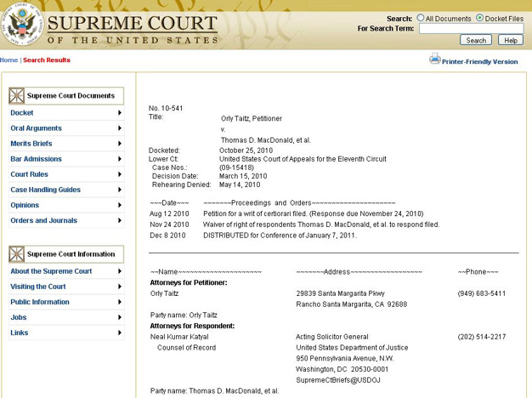Click the title text Orly Taitz, Petitioner
The image size is (532, 398).
tap(252, 118)
